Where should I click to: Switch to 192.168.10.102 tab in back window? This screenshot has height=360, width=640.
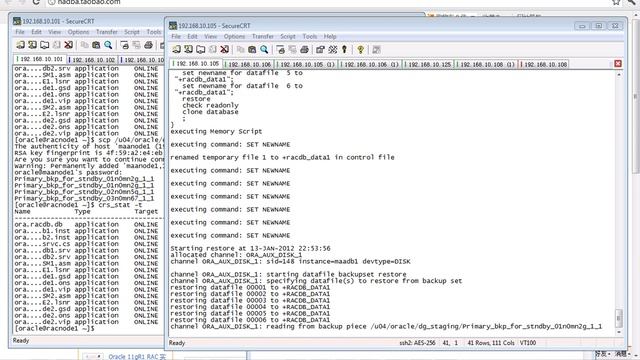pos(92,59)
